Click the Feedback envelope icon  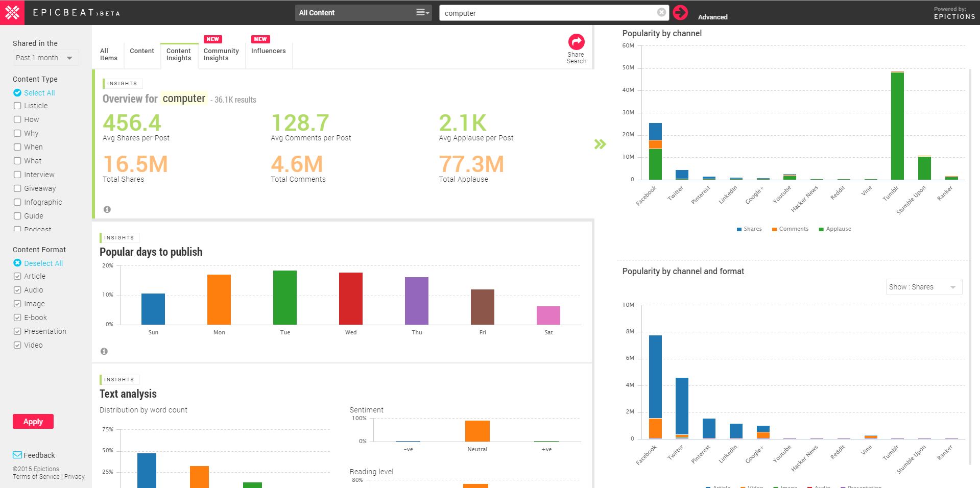click(17, 455)
